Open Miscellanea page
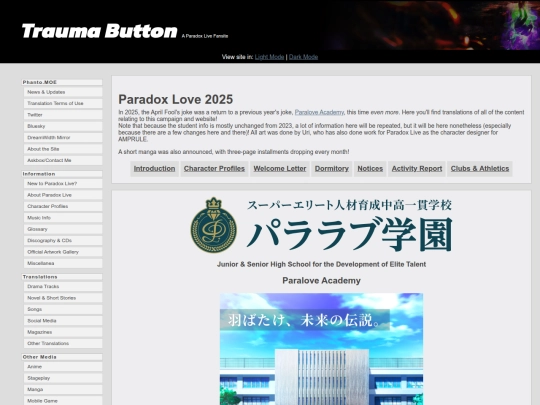Image resolution: width=540 pixels, height=405 pixels. (63, 263)
